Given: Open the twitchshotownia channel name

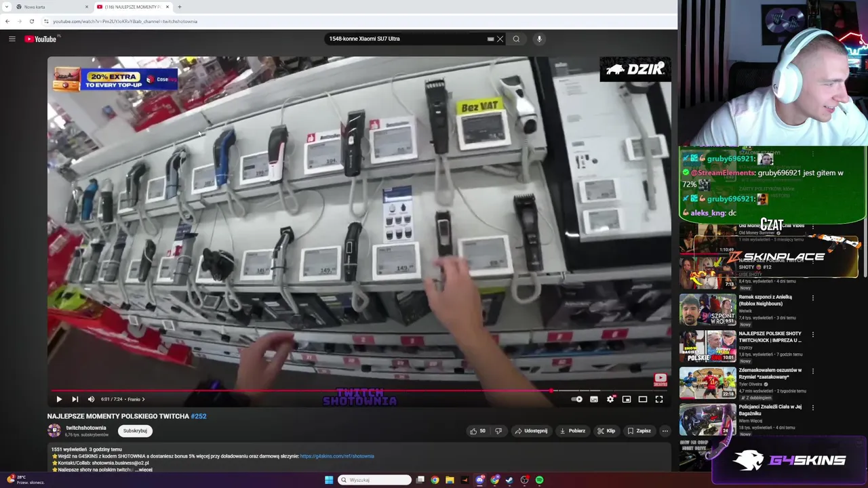Looking at the screenshot, I should pyautogui.click(x=86, y=428).
